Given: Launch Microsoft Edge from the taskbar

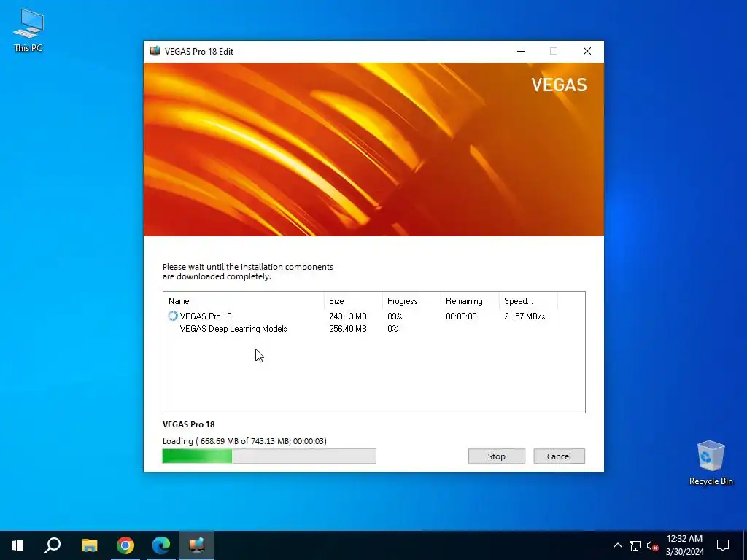Looking at the screenshot, I should coord(161,545).
